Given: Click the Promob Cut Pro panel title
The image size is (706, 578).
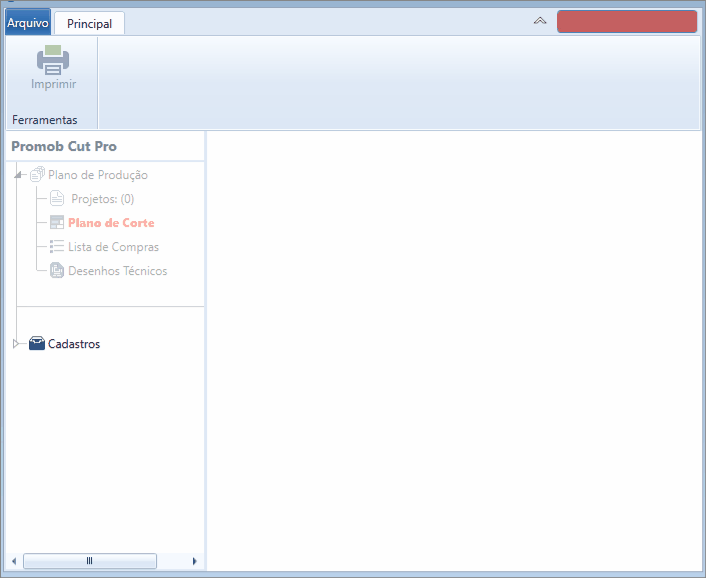Looking at the screenshot, I should (x=64, y=146).
